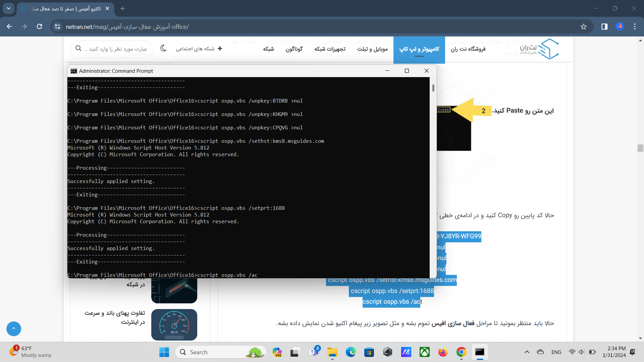
Task: Click the search magnifier icon on site
Action: (x=78, y=49)
